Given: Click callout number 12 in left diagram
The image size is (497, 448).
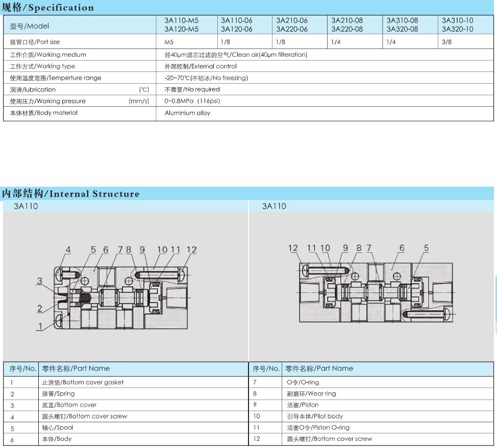Looking at the screenshot, I should (x=191, y=250).
